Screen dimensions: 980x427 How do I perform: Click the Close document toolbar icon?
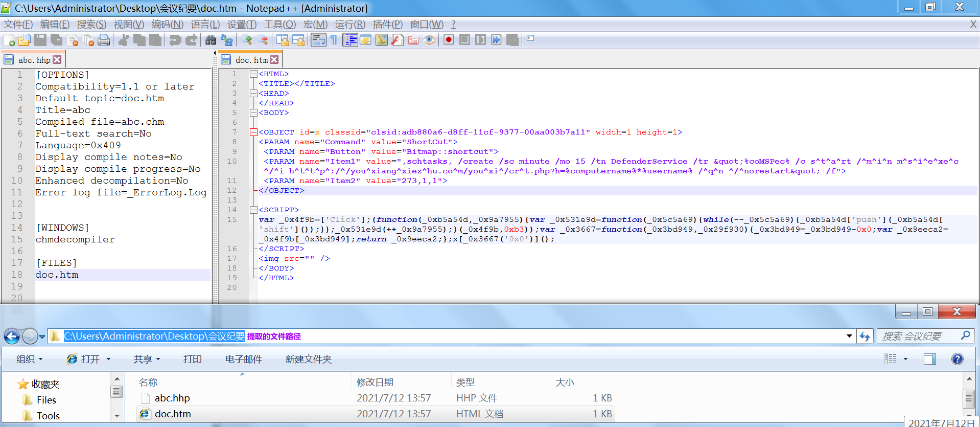point(72,40)
